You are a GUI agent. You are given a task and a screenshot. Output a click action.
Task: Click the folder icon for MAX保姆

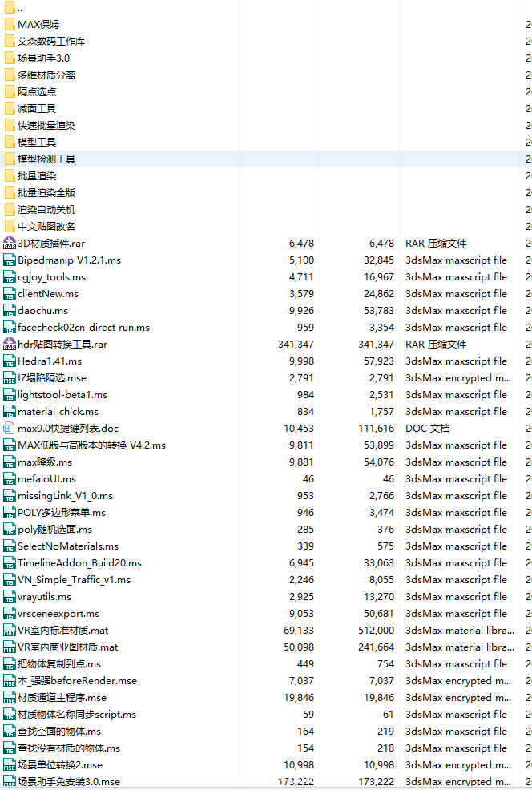(10, 25)
